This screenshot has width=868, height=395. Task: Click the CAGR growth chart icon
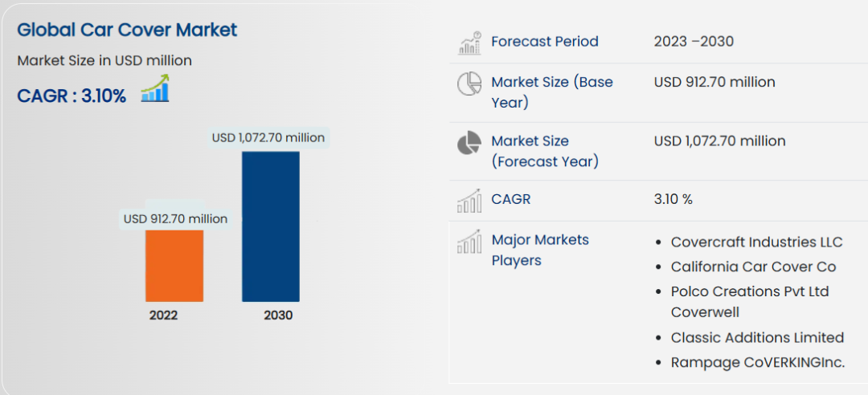155,88
